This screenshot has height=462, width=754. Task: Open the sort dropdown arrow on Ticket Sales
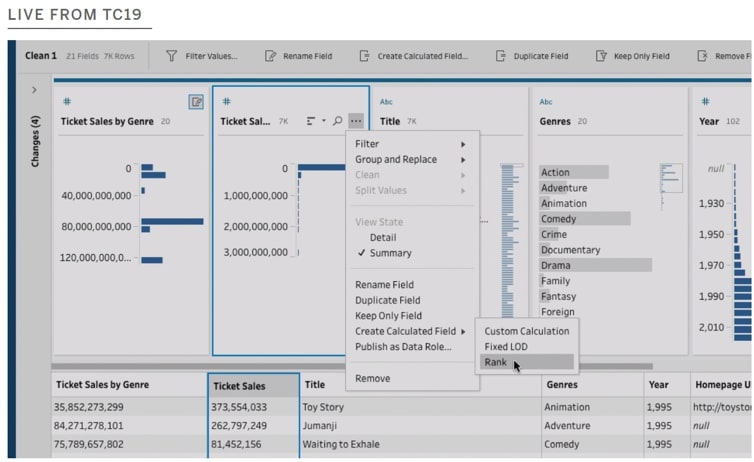click(x=324, y=121)
